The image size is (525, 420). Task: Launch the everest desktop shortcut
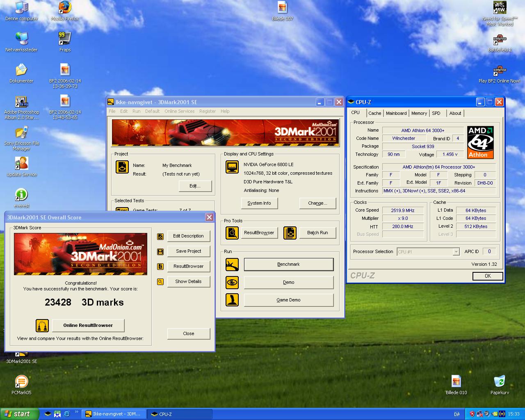(21, 199)
